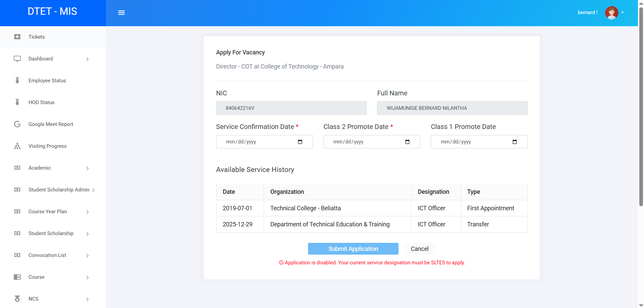
Task: Open HOD Status menu item
Action: pyautogui.click(x=41, y=102)
